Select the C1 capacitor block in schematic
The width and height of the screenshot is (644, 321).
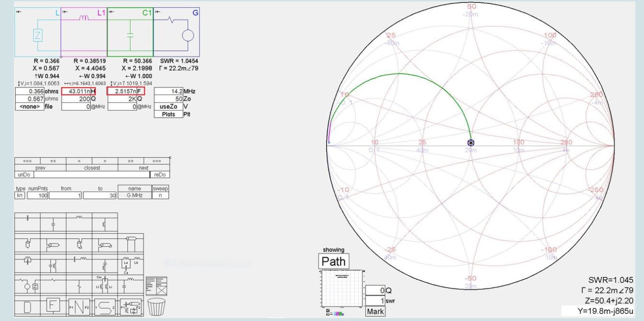[130, 33]
